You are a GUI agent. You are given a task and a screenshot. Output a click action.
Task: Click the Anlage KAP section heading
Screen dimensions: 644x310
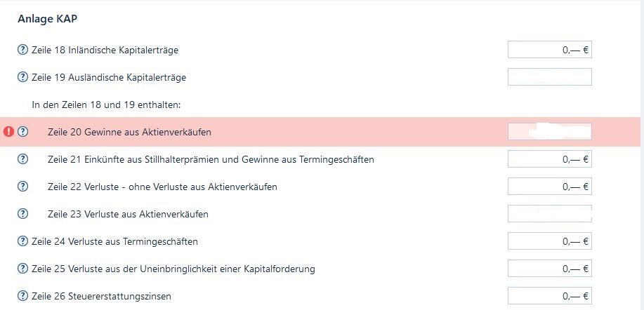click(x=48, y=19)
